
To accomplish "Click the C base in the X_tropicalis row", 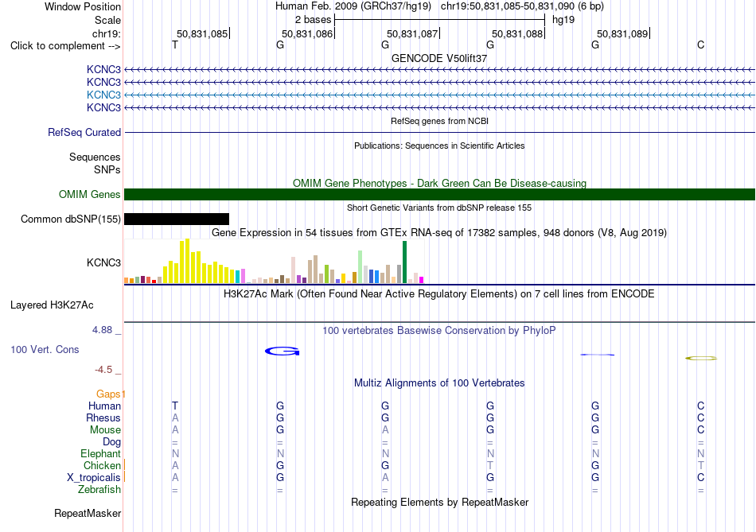I will coord(700,478).
